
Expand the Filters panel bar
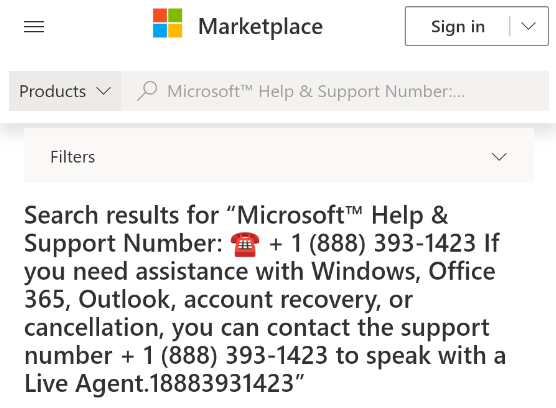point(279,156)
